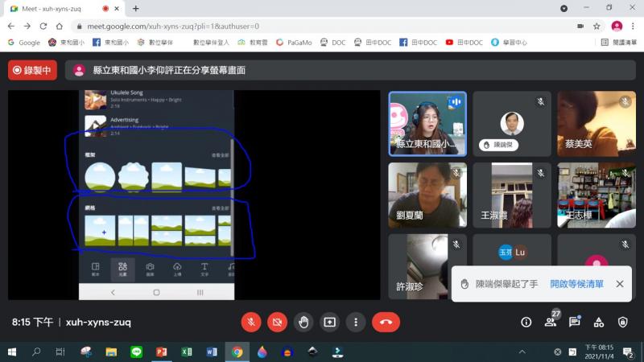Bookmark this page with star icon

pyautogui.click(x=597, y=27)
